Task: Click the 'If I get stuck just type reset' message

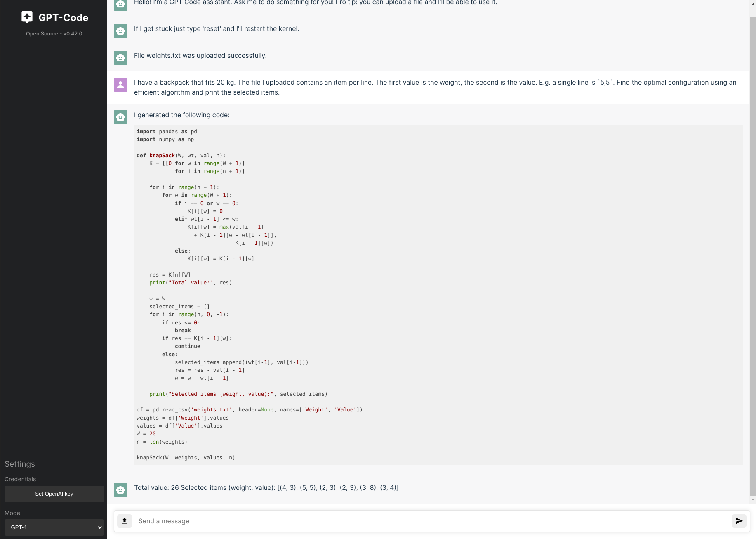Action: click(217, 29)
